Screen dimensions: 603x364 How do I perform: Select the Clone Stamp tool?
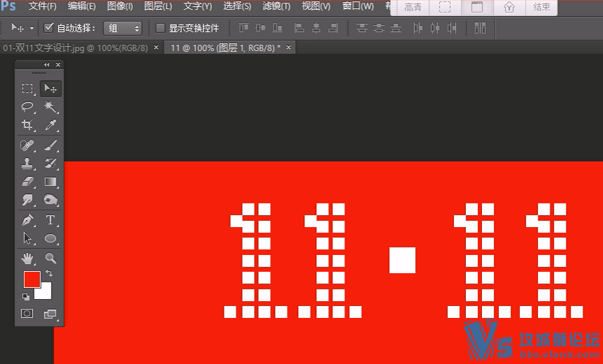27,163
